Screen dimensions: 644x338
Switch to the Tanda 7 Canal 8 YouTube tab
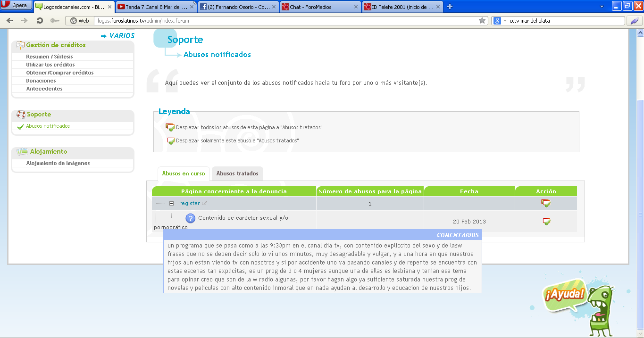click(156, 7)
